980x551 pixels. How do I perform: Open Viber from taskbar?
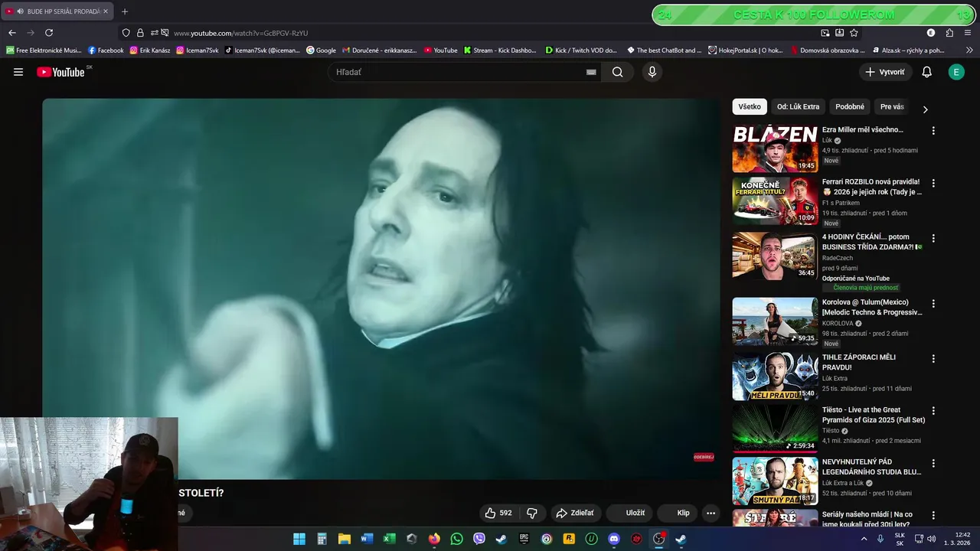479,539
